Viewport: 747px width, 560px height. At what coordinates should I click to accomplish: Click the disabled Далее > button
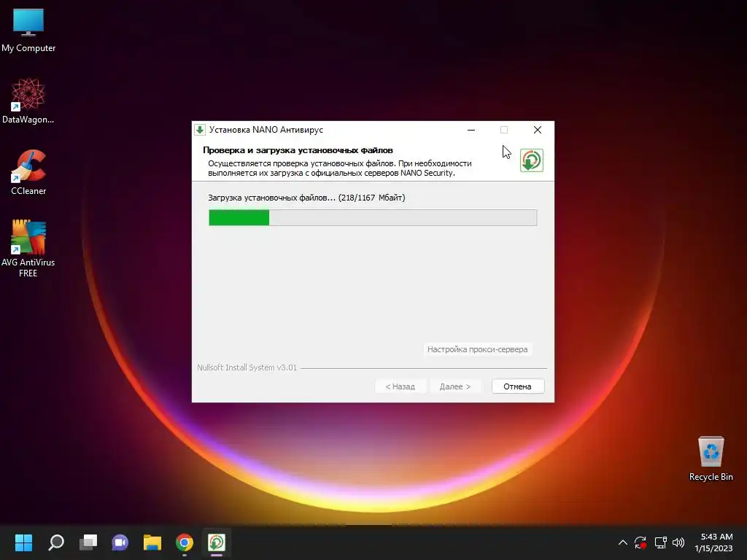tap(455, 386)
